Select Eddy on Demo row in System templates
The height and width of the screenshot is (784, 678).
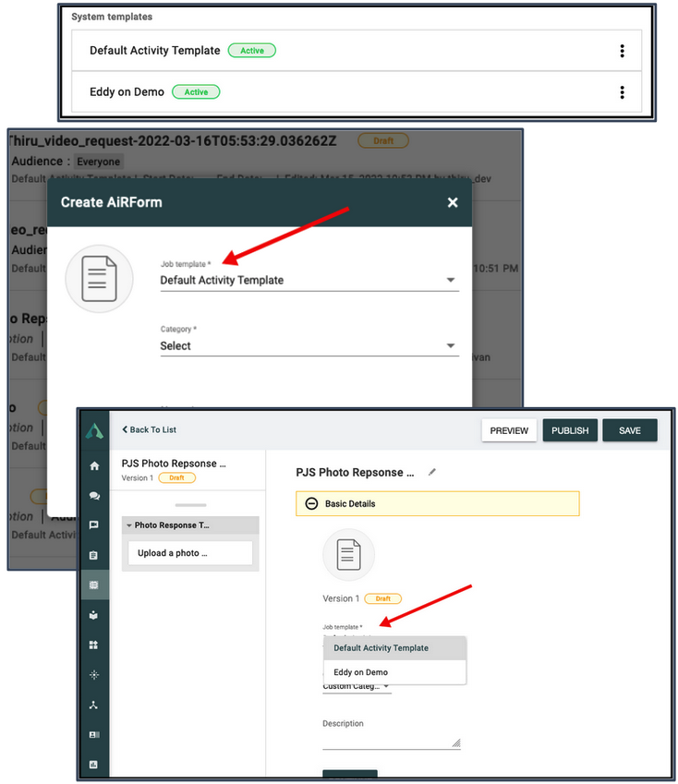coord(357,92)
